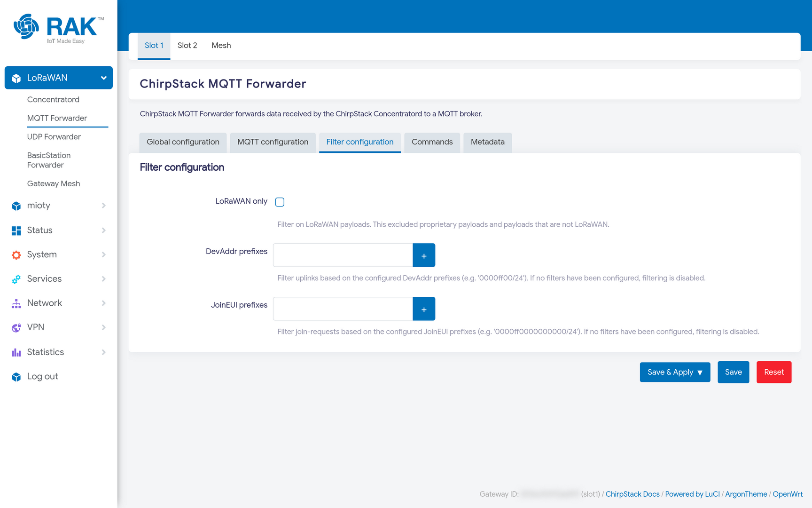This screenshot has width=812, height=508.
Task: Open the Commands tab
Action: pos(432,142)
